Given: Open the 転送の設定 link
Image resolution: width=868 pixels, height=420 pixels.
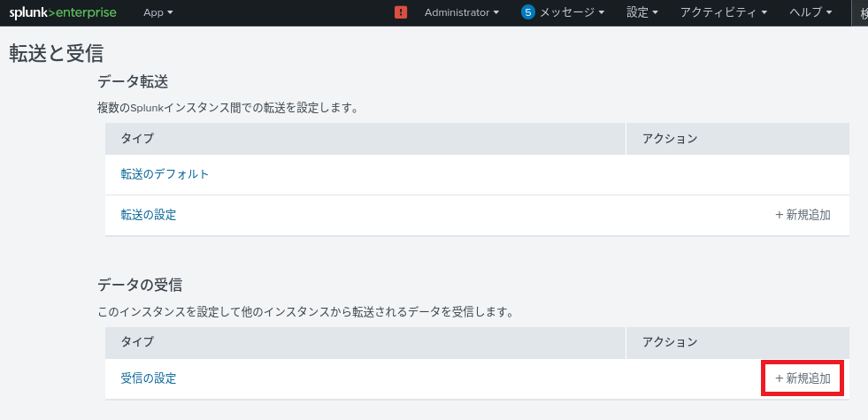Looking at the screenshot, I should (149, 215).
